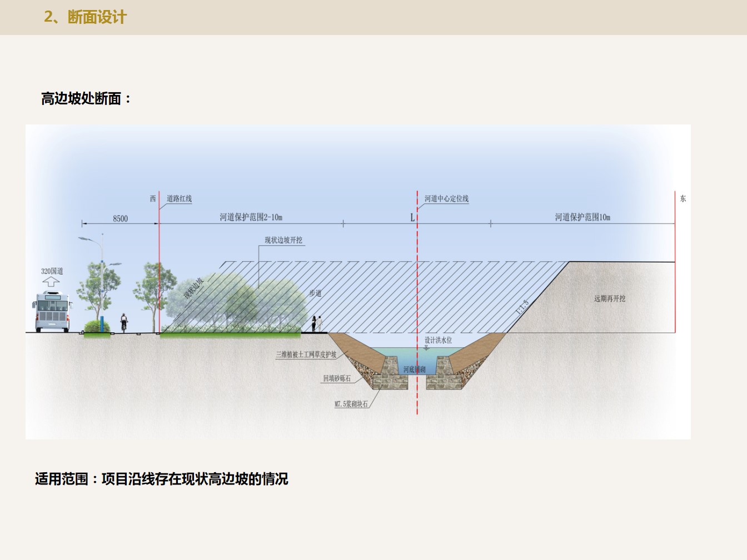This screenshot has width=747, height=560.
Task: Click the tree beside the red road line
Action: click(150, 289)
